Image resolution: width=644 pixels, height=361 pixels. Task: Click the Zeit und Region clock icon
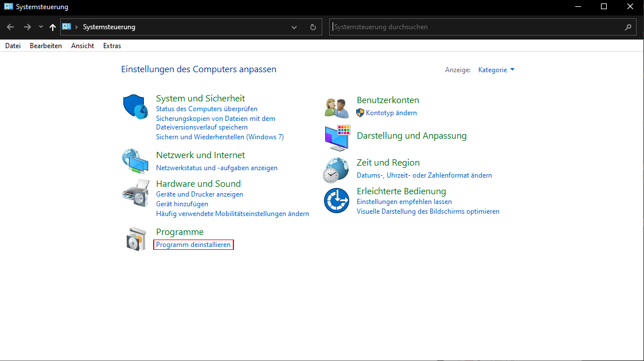coord(337,170)
